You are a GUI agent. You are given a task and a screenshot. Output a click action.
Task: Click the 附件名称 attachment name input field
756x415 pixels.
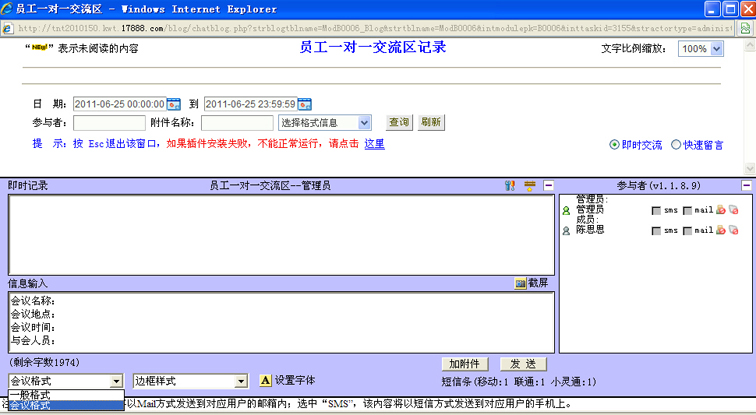236,123
